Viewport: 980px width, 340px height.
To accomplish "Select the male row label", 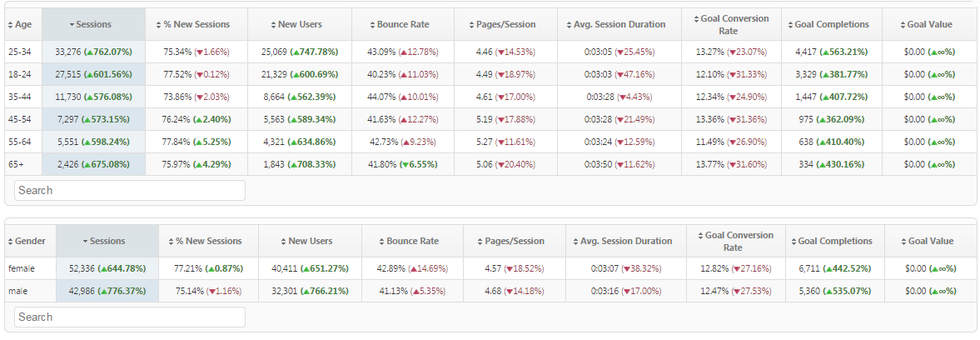I will pyautogui.click(x=17, y=291).
